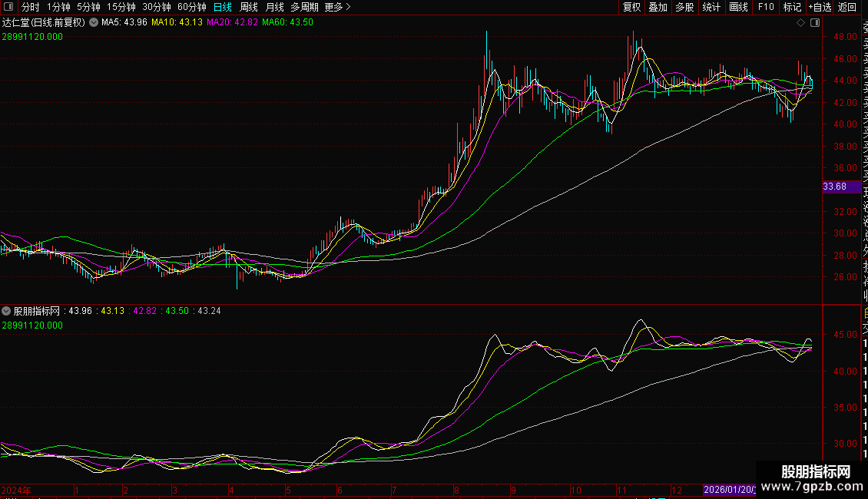
Task: Click month 8 on the time axis
Action: 456,490
